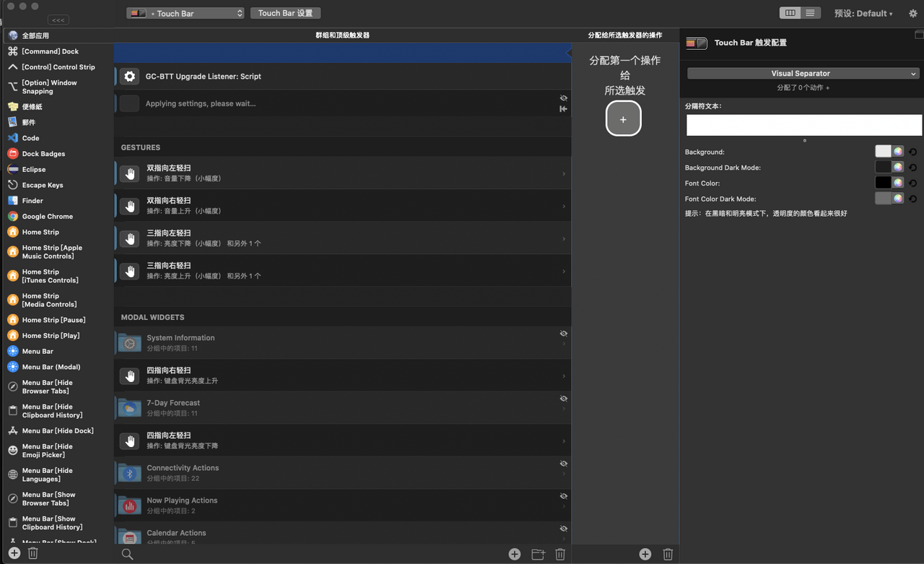Screen dimensions: 924x564
Task: Delete selected trigger using middle trash icon
Action: click(x=560, y=554)
